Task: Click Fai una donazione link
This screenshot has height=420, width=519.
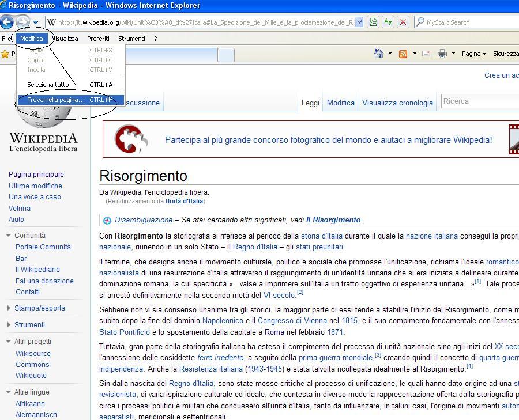Action: click(x=44, y=281)
